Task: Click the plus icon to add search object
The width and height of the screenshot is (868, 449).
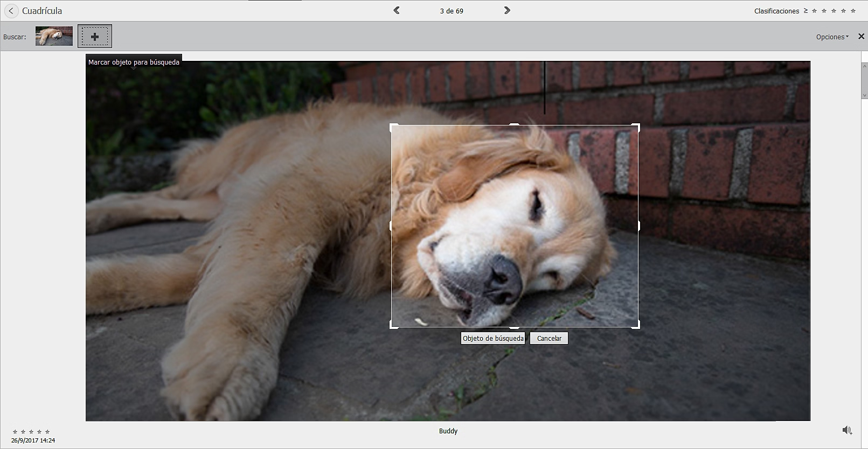Action: click(95, 37)
